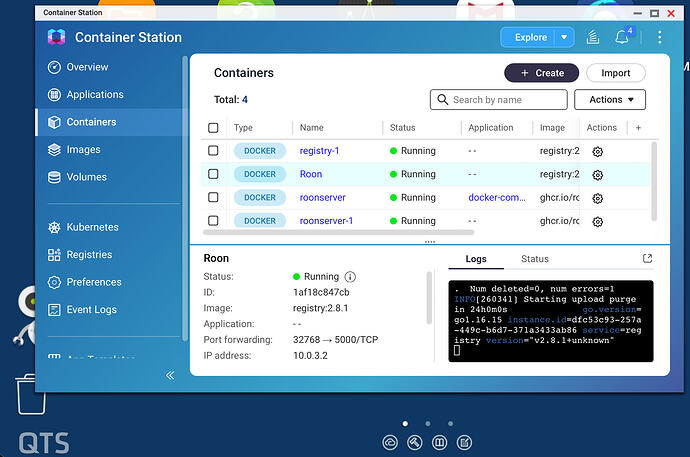Viewport: 690px width, 457px height.
Task: Click the DOCKER badge in the Roon row
Action: point(260,174)
